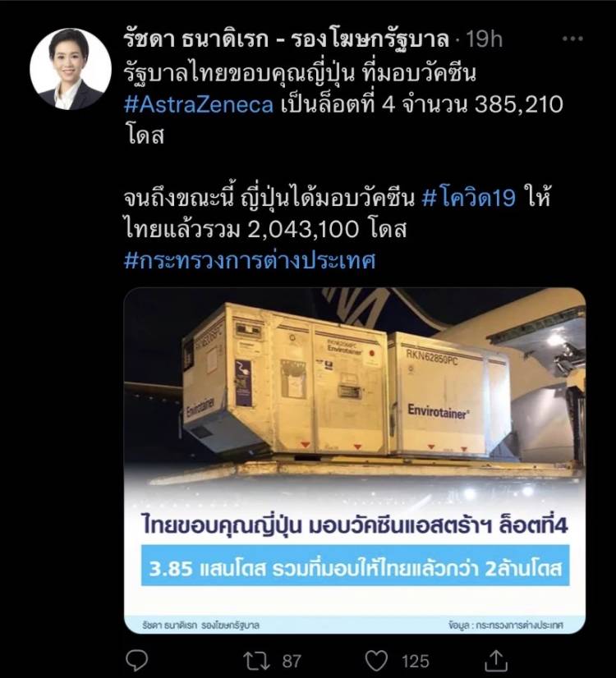Open the reply speech bubble icon
616x678 pixels.
tap(136, 660)
